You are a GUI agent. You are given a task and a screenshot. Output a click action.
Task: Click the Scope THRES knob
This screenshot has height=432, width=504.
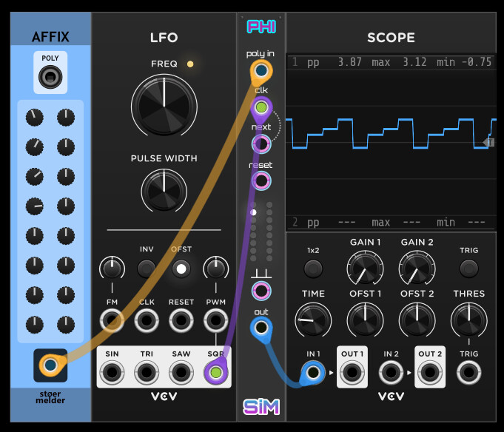tap(468, 320)
